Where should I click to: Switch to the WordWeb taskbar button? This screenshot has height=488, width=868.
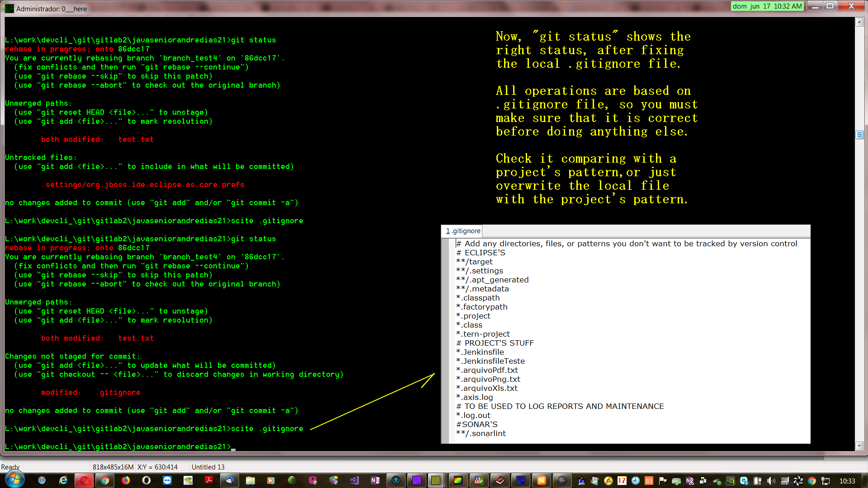click(x=479, y=480)
